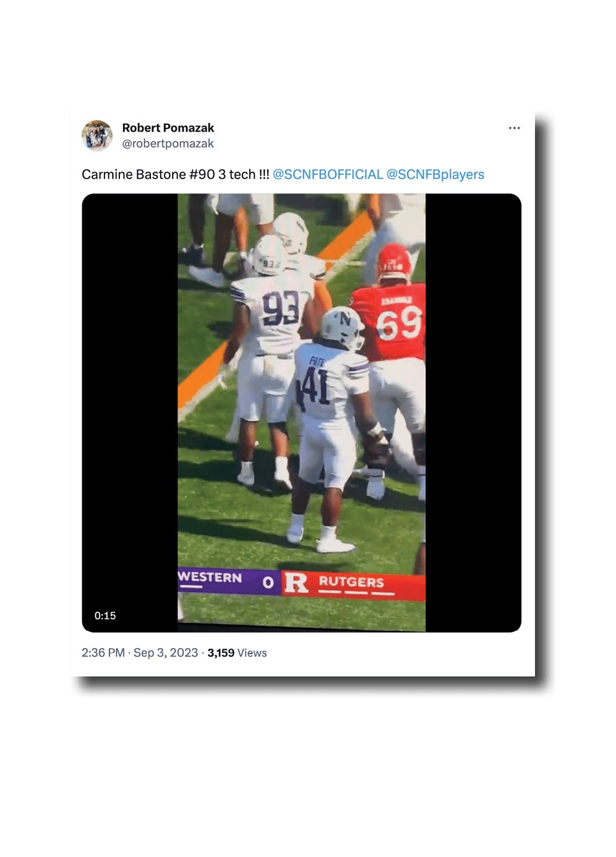Open the more options three-dot menu
Viewport: 616px width, 857px height.
click(514, 128)
